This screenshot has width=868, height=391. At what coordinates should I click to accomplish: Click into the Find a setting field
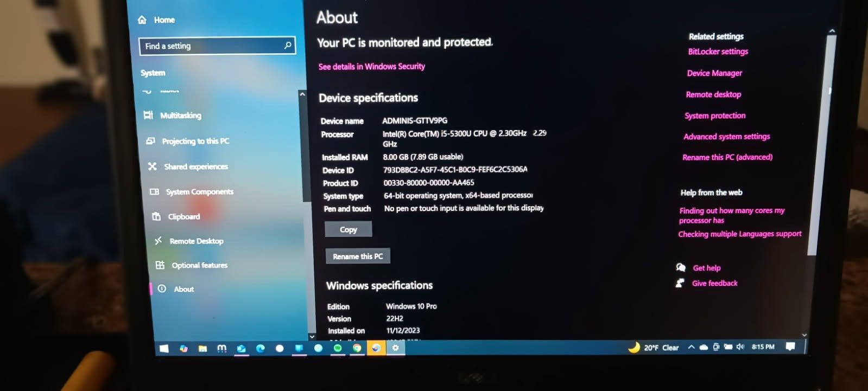(x=212, y=46)
